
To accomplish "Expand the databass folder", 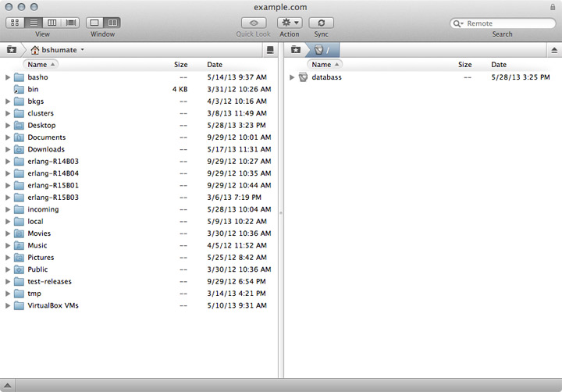I will (x=292, y=77).
